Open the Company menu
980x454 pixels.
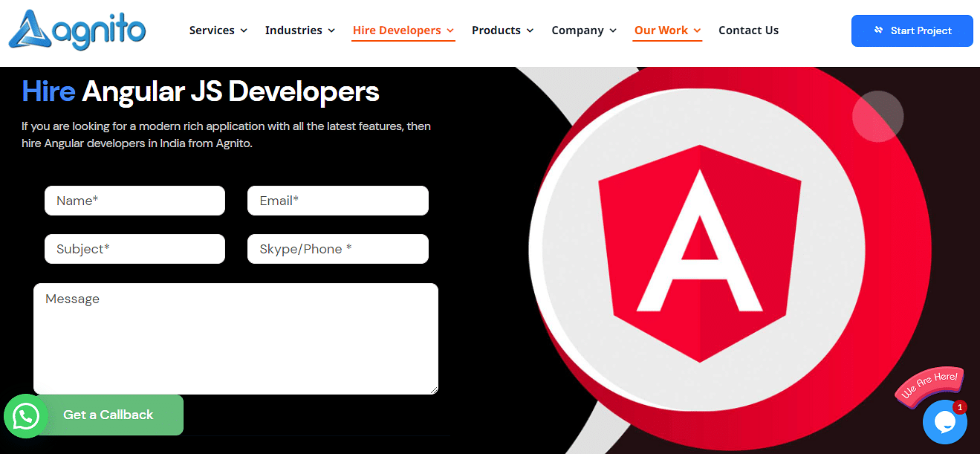tap(584, 30)
